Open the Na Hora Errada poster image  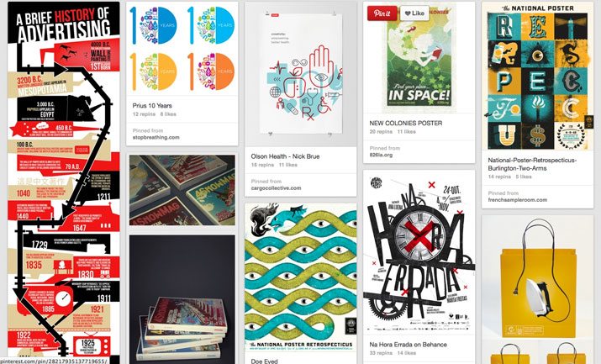(419, 253)
